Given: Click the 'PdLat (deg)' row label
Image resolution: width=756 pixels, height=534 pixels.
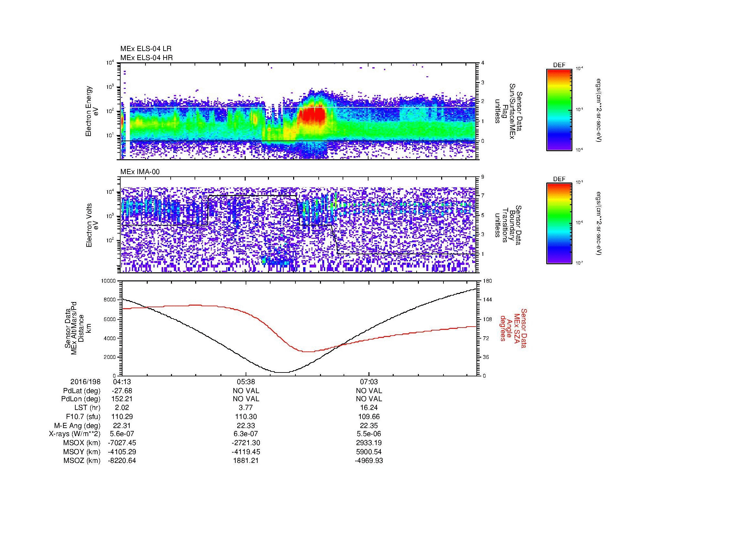Looking at the screenshot, I should pos(82,391).
